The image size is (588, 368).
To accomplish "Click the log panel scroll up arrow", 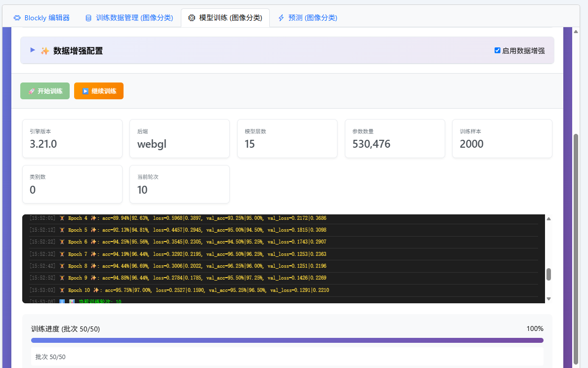I will pyautogui.click(x=548, y=219).
